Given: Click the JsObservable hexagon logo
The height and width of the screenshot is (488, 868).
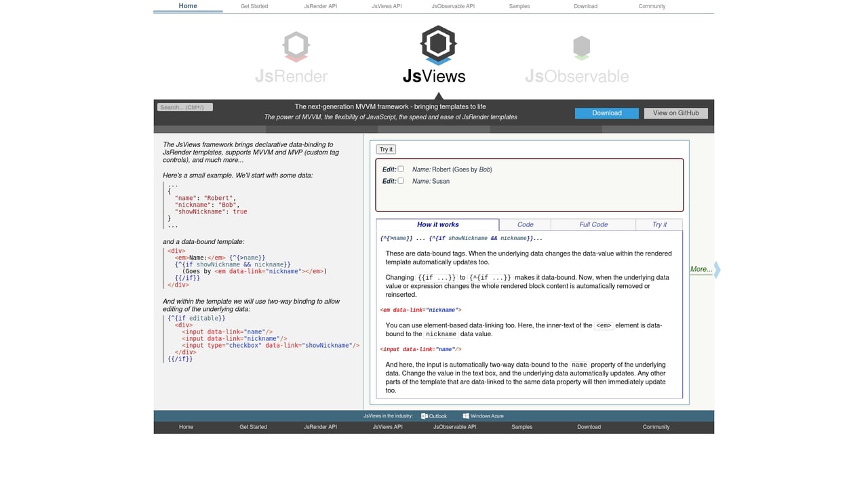Looking at the screenshot, I should [580, 46].
